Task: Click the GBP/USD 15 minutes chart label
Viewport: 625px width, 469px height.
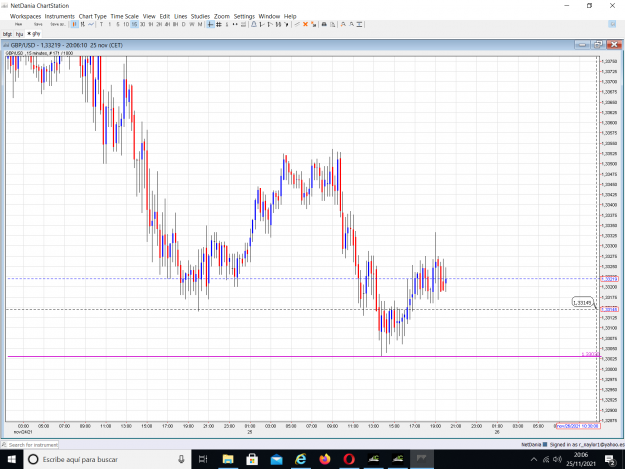Action: pyautogui.click(x=39, y=53)
